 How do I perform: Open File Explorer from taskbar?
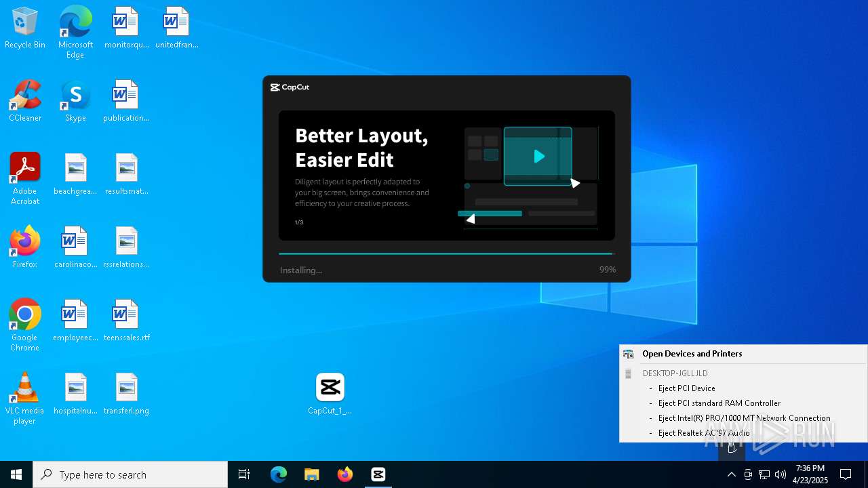point(312,474)
